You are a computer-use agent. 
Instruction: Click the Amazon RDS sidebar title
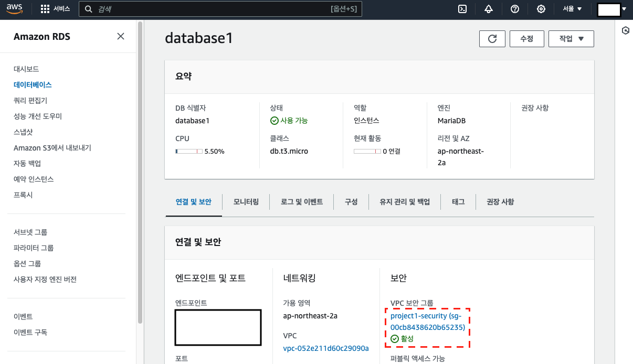tap(42, 37)
